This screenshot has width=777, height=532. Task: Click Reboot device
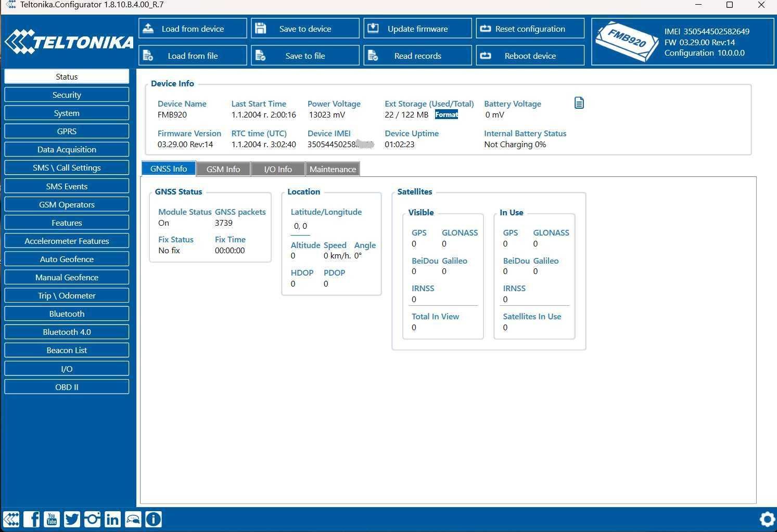pos(530,56)
